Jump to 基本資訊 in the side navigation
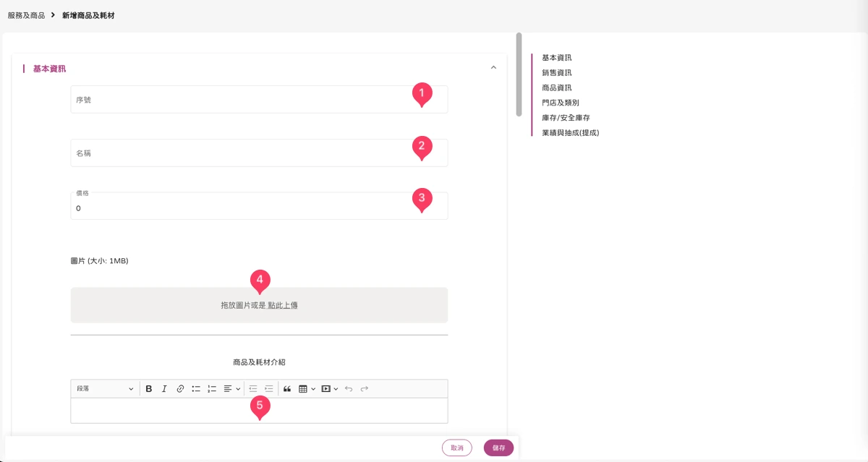The image size is (868, 462). pyautogui.click(x=557, y=58)
